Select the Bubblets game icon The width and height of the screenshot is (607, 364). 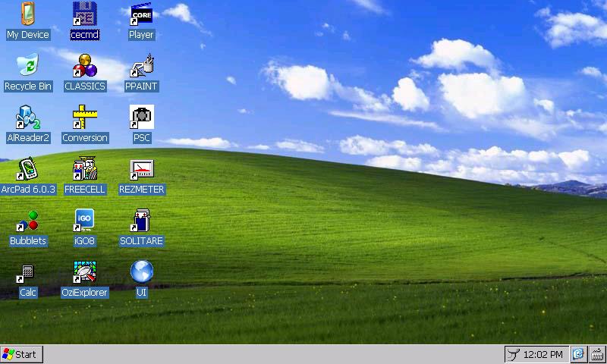coord(28,220)
